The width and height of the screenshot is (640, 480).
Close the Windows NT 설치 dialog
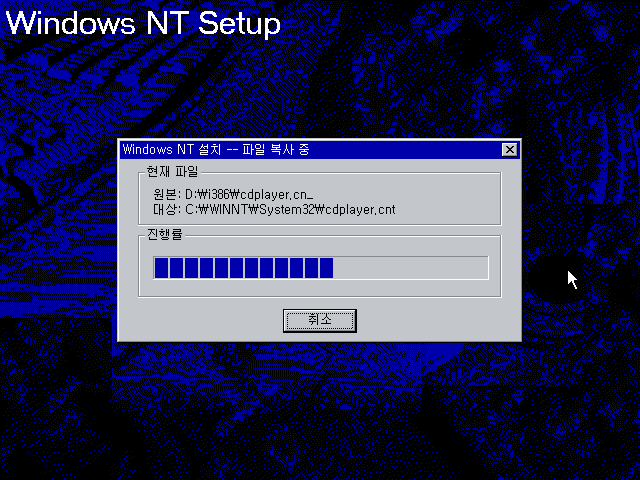(x=509, y=150)
